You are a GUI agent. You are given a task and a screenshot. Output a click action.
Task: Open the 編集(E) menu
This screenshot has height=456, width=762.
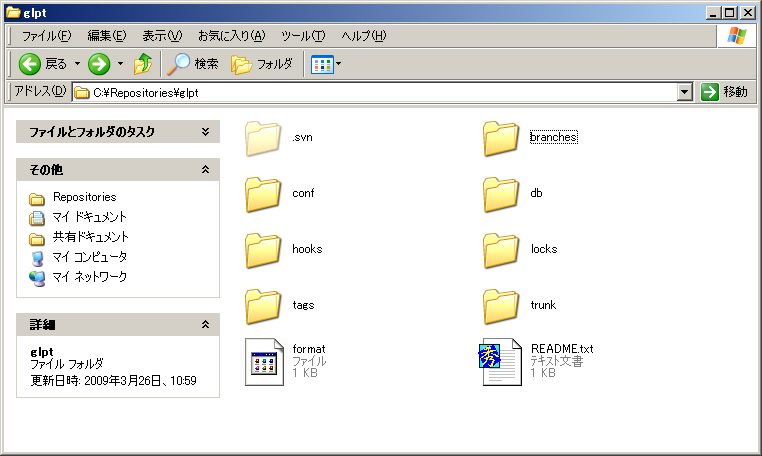tap(106, 35)
